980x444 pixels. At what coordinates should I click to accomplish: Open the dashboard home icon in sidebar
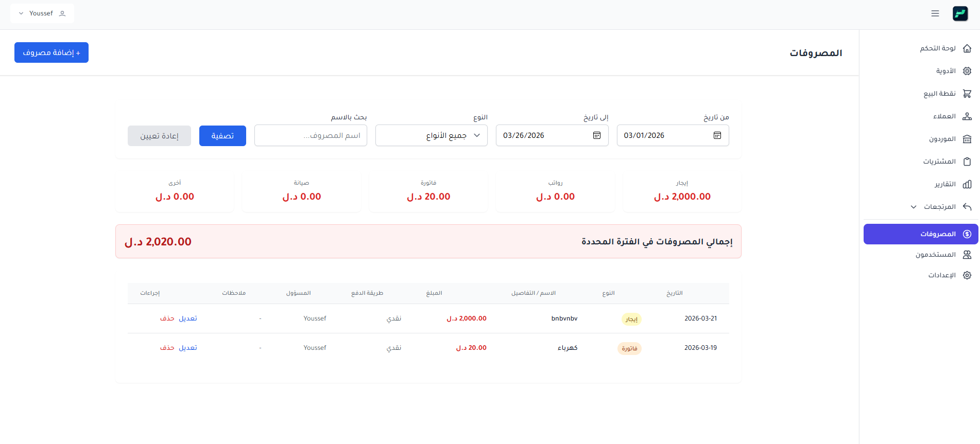coord(967,48)
